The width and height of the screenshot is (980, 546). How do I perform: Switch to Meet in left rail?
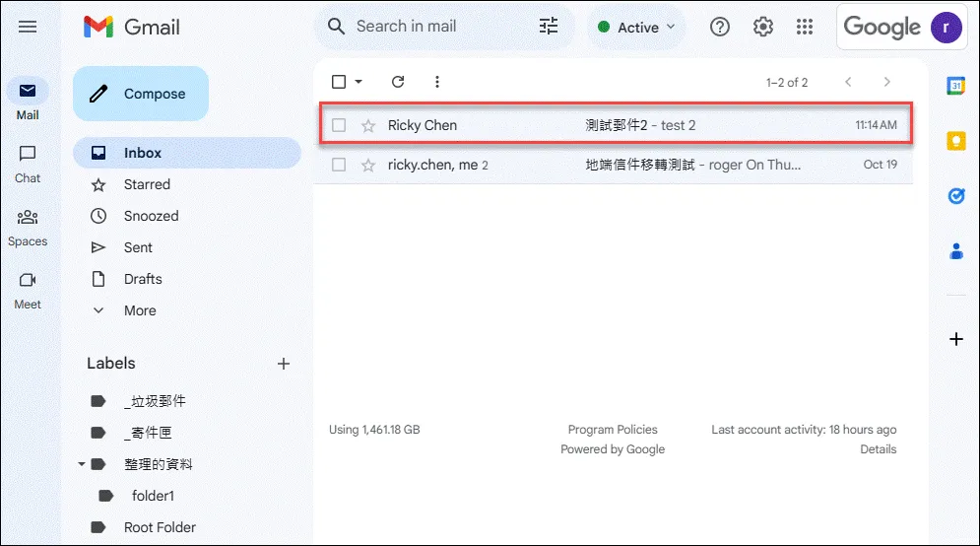(28, 292)
